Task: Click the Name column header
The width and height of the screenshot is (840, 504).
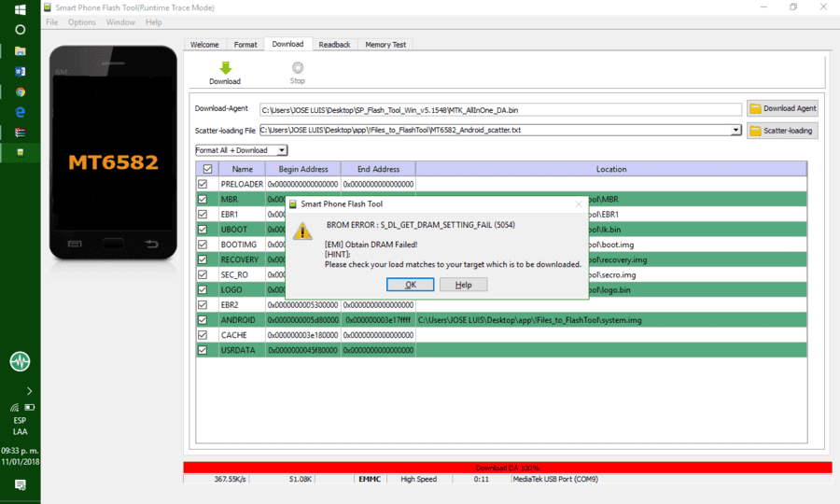Action: pyautogui.click(x=242, y=169)
